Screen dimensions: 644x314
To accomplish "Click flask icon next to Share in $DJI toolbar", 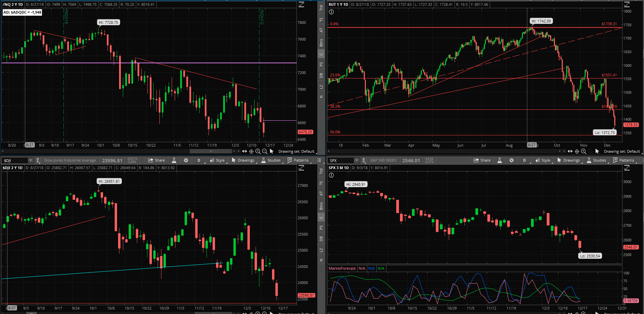I will [174, 160].
